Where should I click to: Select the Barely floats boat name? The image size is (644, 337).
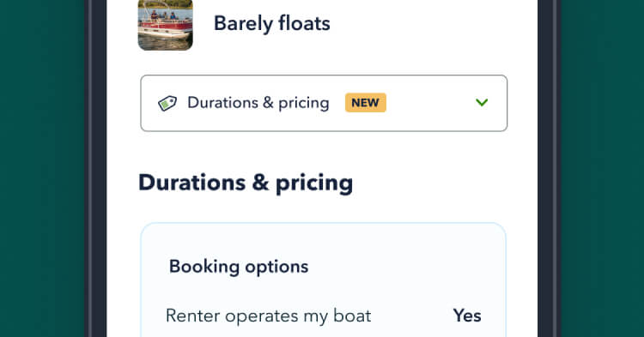272,23
